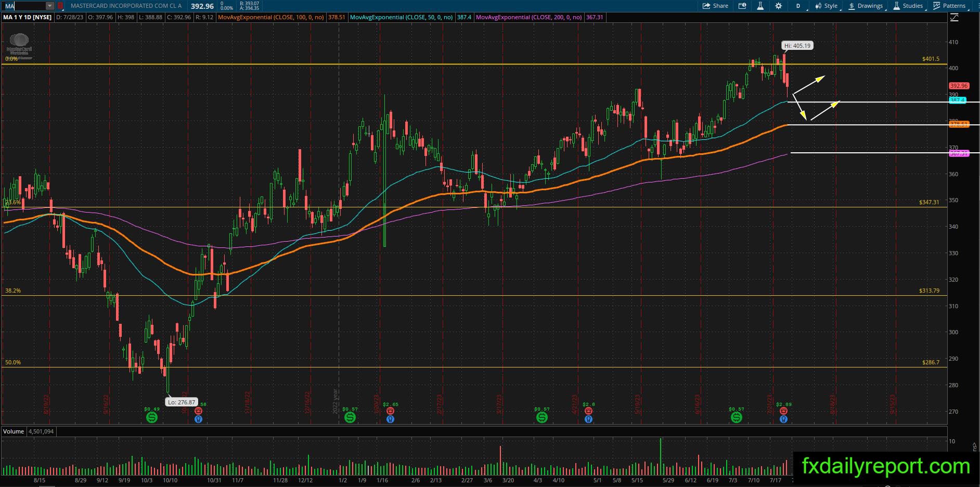Click the MA 1 Y 1D [NYSE] chart title

point(28,17)
